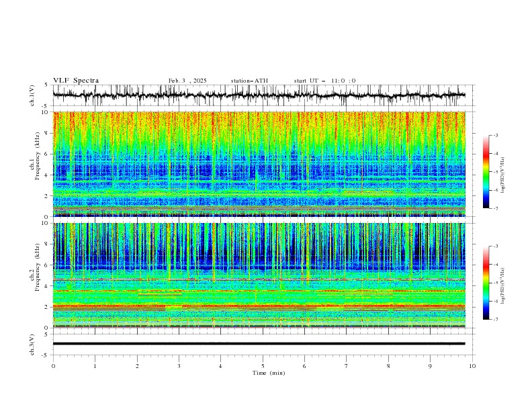Viewport: 532px width, 411px height.
Task: Click the -3 tick on the ch.1 color bar
Action: click(x=495, y=135)
